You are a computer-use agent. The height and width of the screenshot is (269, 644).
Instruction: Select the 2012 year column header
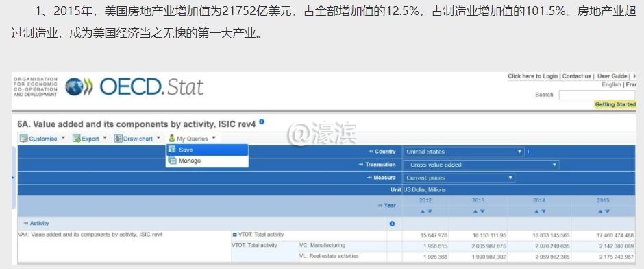[x=425, y=200]
